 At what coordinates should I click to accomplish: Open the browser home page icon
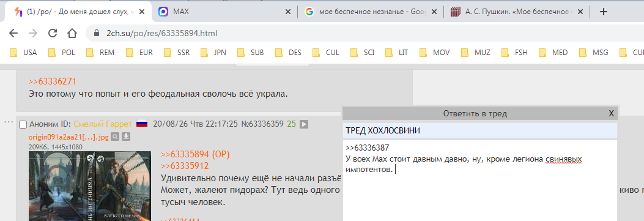tap(72, 33)
